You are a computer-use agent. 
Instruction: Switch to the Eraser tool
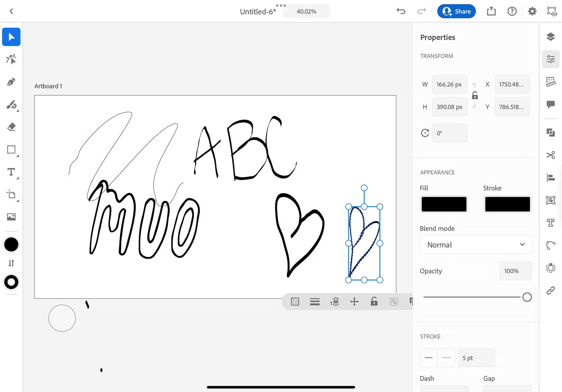click(x=11, y=127)
